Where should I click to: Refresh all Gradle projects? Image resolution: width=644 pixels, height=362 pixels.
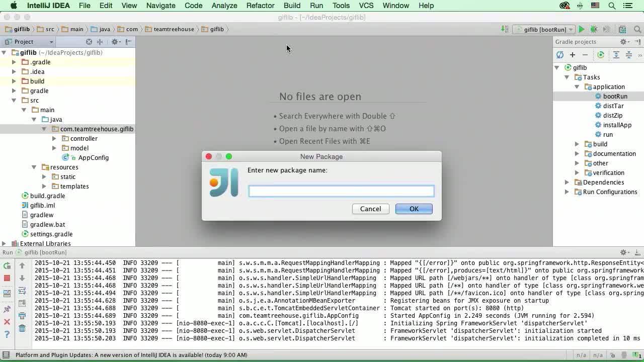click(x=559, y=55)
